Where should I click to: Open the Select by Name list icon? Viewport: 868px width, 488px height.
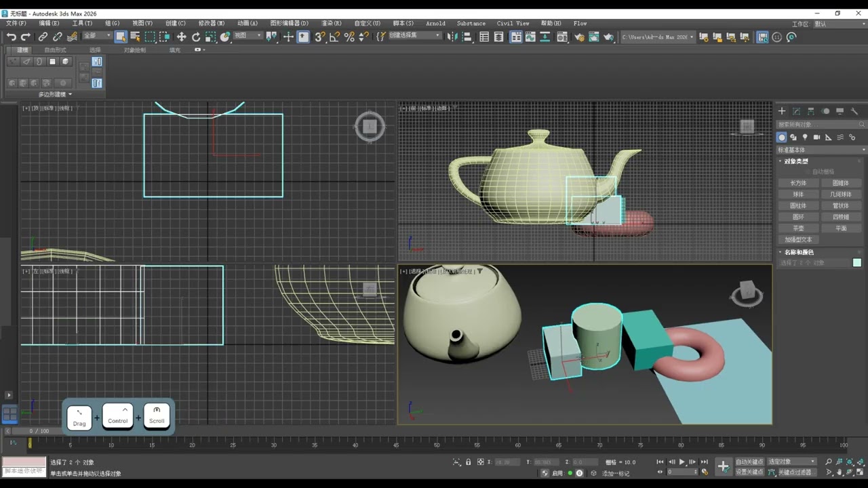click(x=135, y=37)
